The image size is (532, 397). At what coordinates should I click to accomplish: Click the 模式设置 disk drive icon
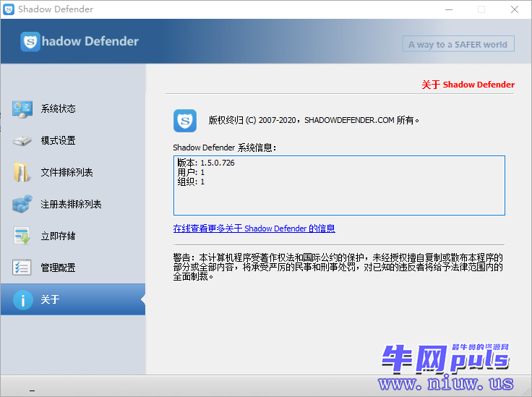coord(22,140)
